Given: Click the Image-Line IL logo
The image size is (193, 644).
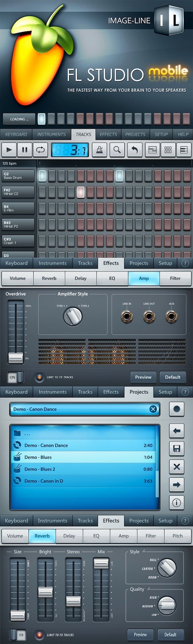Looking at the screenshot, I should click(169, 20).
